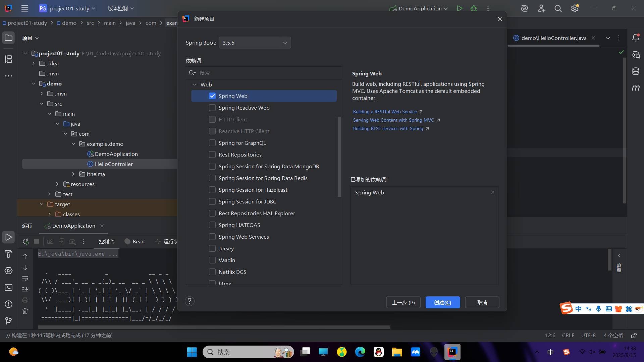Click the Run DemoApplication play icon

(460, 8)
